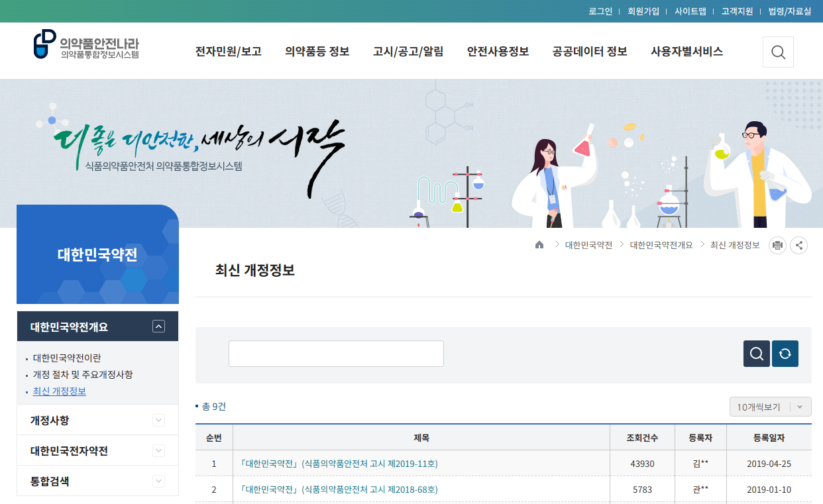This screenshot has width=823, height=504.
Task: Click the registrant 김** cell
Action: point(700,464)
